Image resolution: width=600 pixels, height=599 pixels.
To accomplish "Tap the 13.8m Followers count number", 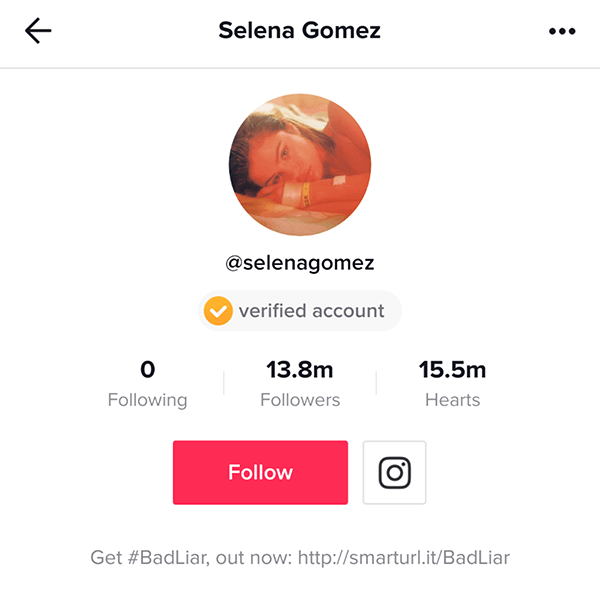I will tap(300, 370).
